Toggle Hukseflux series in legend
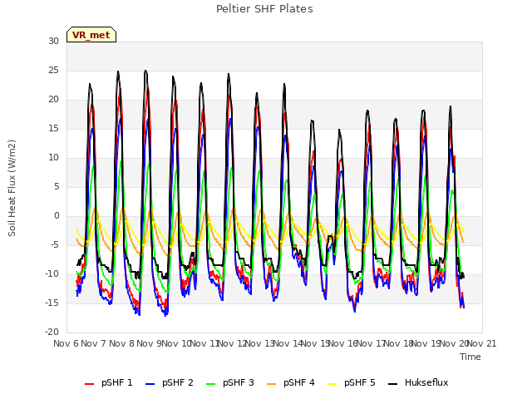This screenshot has height=399, width=532. (x=418, y=383)
